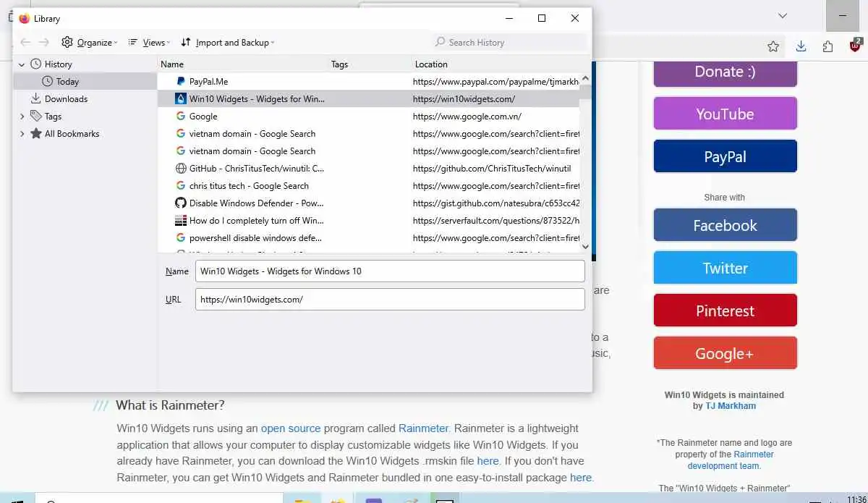This screenshot has width=868, height=503.
Task: Select the Win10 Widgets history entry
Action: (369, 99)
